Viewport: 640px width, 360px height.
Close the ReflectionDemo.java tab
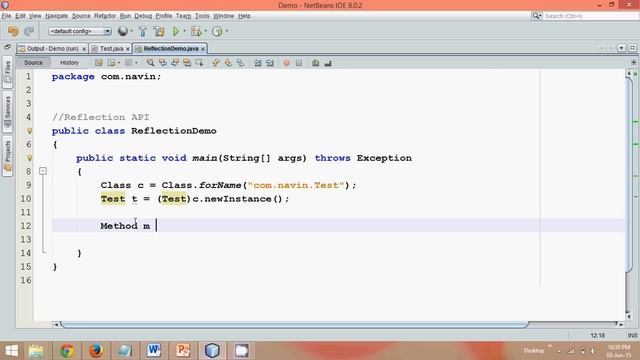click(x=203, y=49)
